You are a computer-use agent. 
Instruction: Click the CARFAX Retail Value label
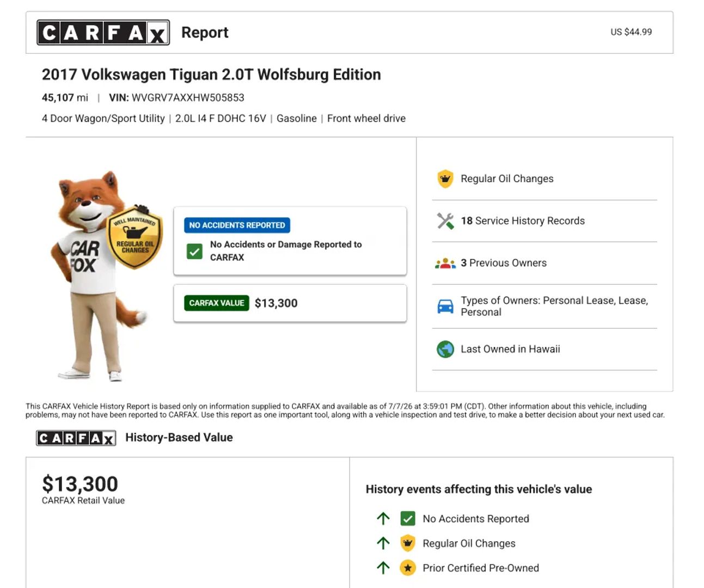click(83, 500)
